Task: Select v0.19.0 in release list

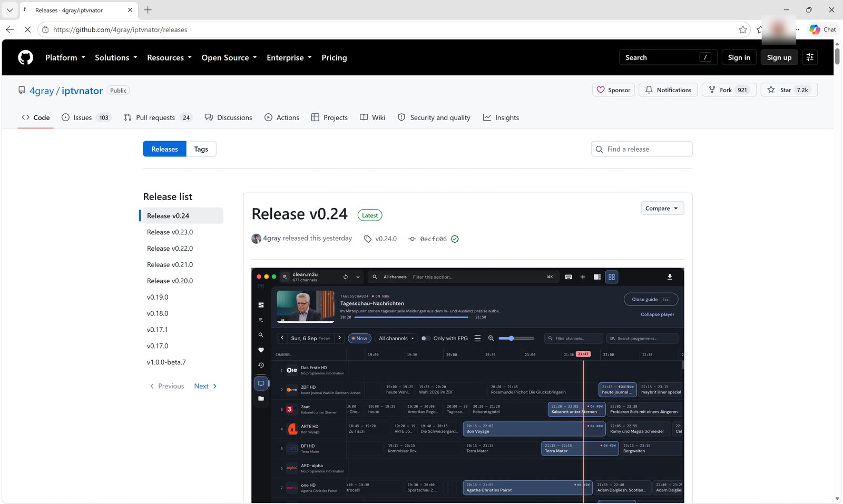Action: [x=182, y=297]
